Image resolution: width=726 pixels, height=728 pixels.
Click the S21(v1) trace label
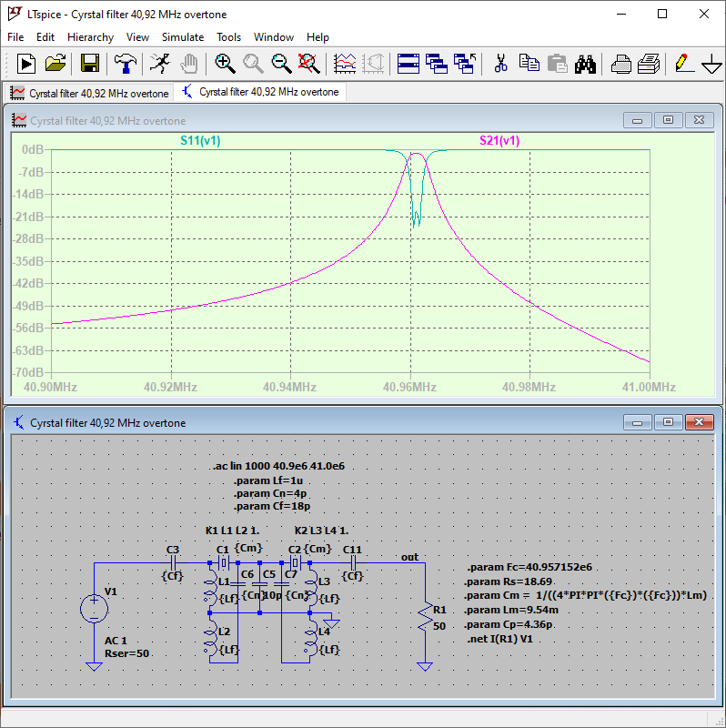tap(499, 140)
